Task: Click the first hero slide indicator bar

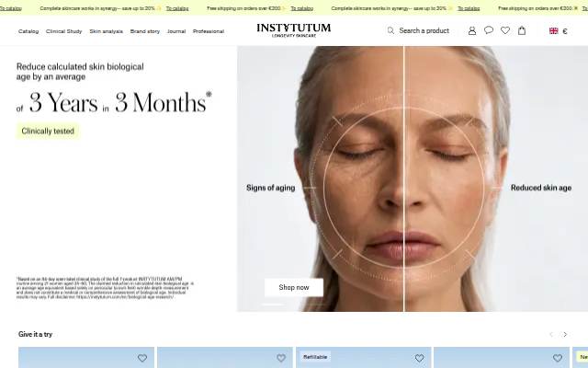Action: [x=273, y=305]
